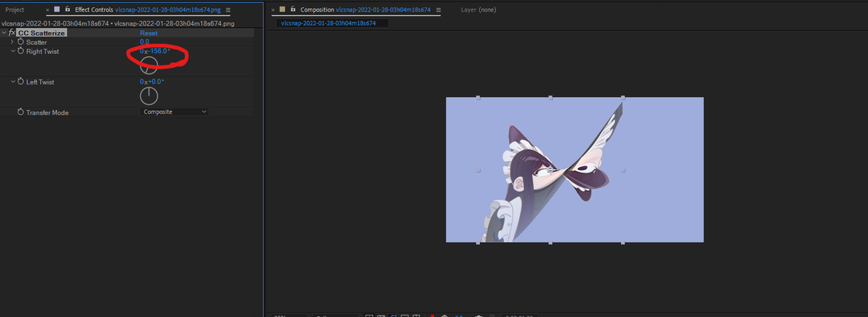Expand the Scatter property
Screen dimensions: 868x317
tap(12, 42)
